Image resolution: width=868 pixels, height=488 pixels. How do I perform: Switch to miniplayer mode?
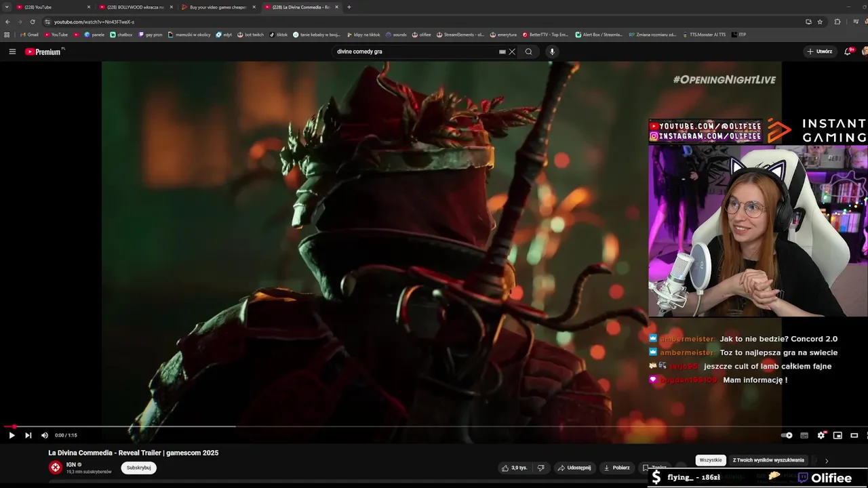(837, 435)
